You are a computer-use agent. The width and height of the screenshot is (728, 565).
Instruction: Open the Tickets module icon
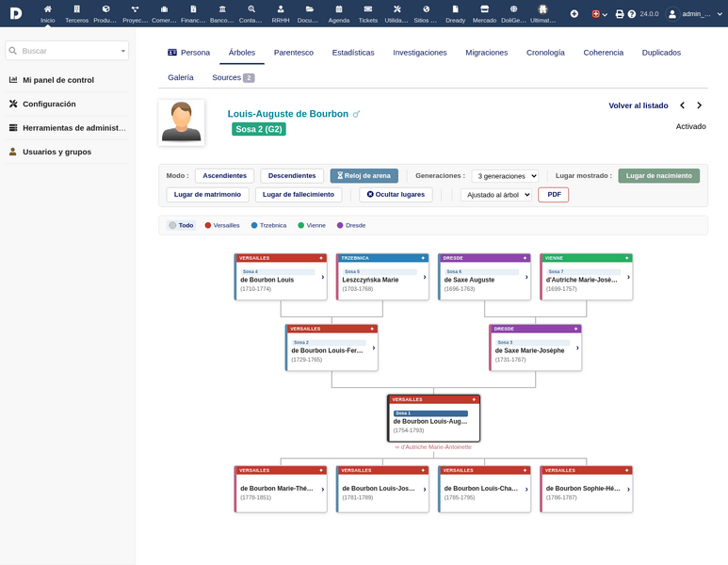[367, 8]
